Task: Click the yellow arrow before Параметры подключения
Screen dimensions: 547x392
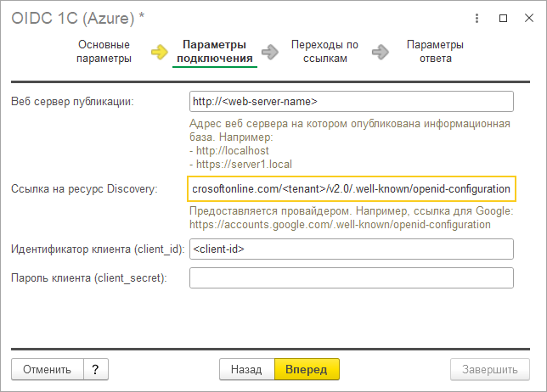Action: point(160,52)
